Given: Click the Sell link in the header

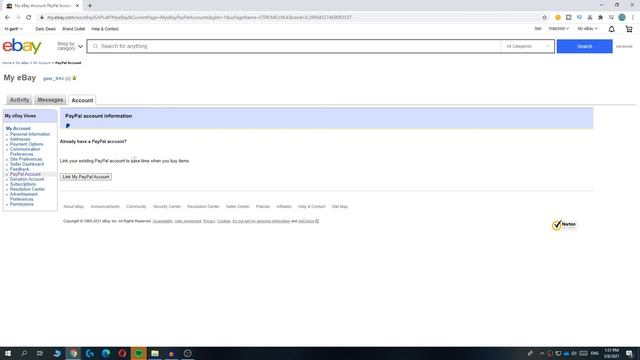Looking at the screenshot, I should coord(538,29).
